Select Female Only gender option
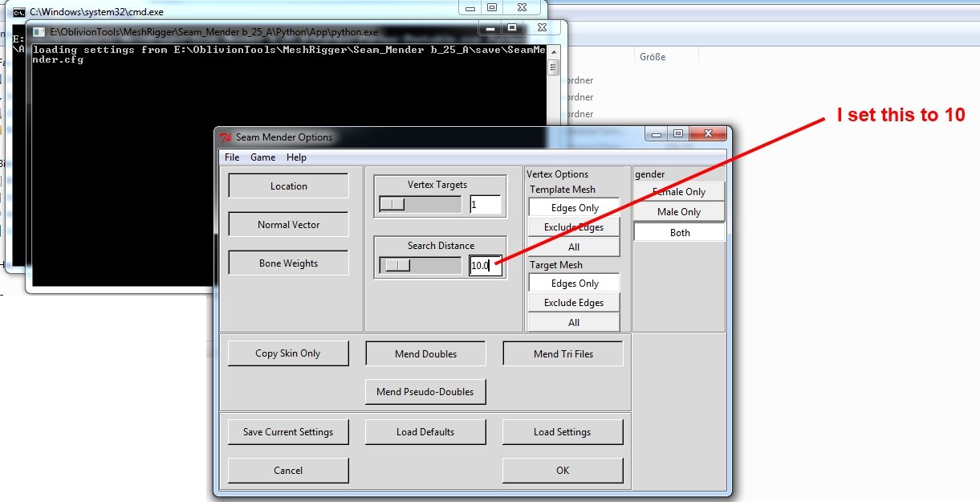 tap(679, 191)
